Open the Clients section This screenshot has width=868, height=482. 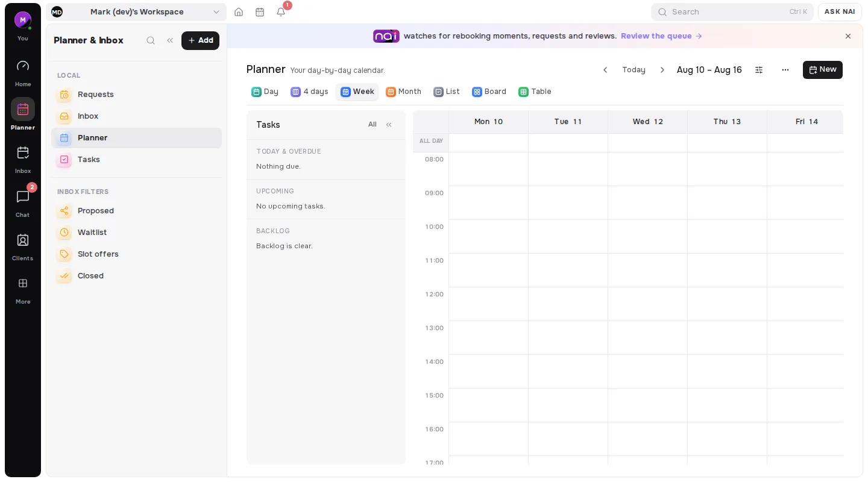point(23,246)
